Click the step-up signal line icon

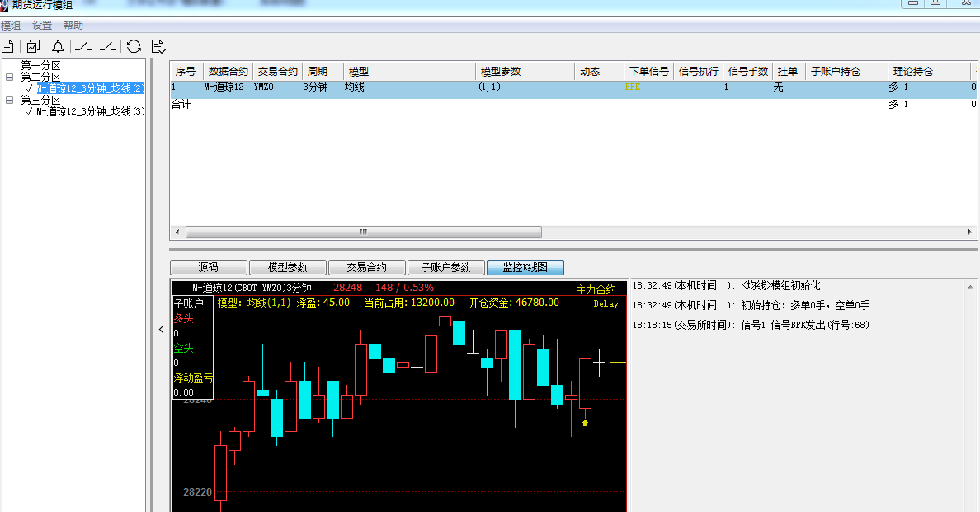pos(83,47)
